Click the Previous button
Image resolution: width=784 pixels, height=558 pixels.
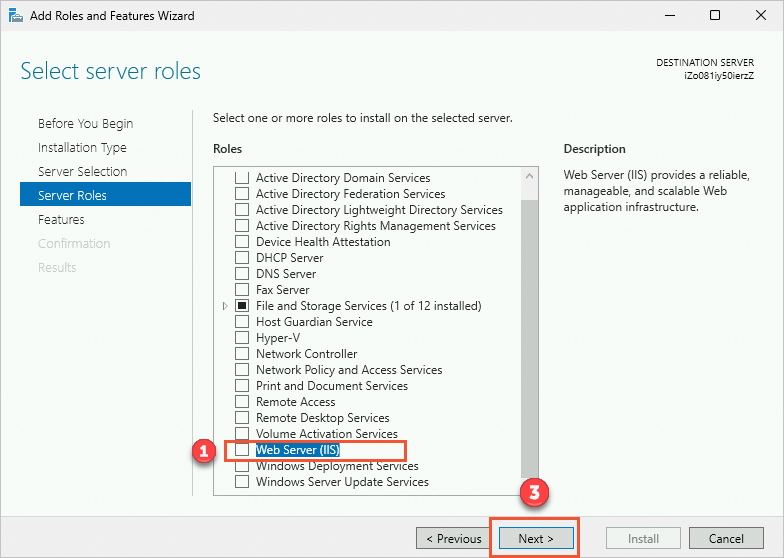(452, 538)
